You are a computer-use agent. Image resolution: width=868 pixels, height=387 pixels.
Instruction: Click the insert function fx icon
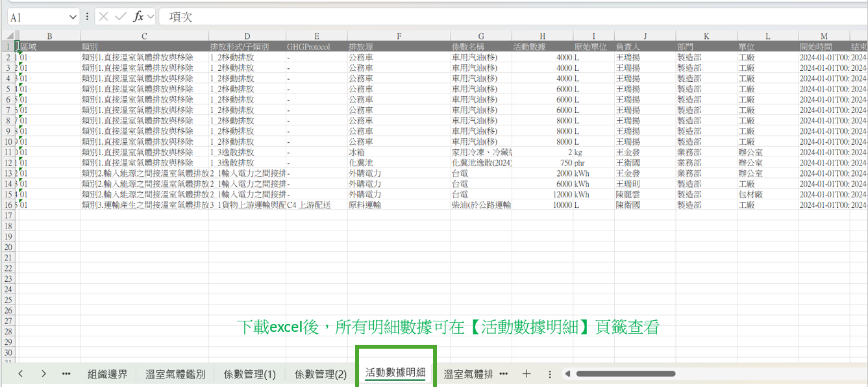click(x=138, y=17)
